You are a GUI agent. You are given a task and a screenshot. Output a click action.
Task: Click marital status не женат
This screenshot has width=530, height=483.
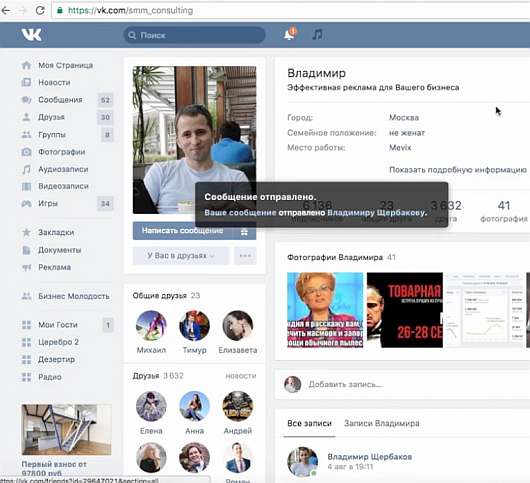tap(407, 133)
